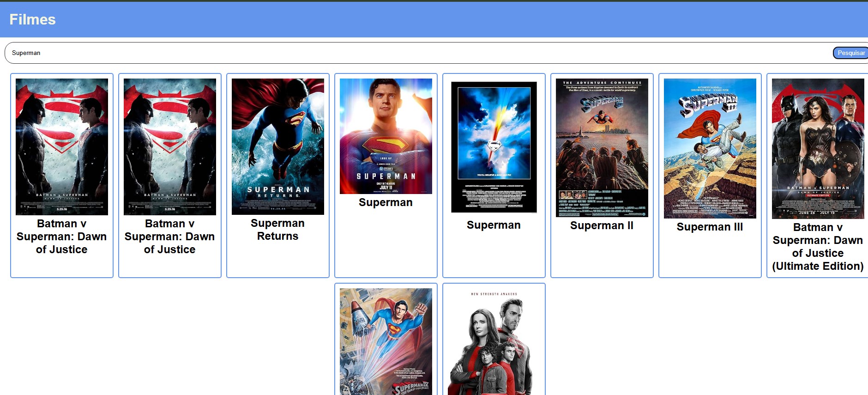Click the Filmes header title
868x395 pixels.
(x=32, y=19)
